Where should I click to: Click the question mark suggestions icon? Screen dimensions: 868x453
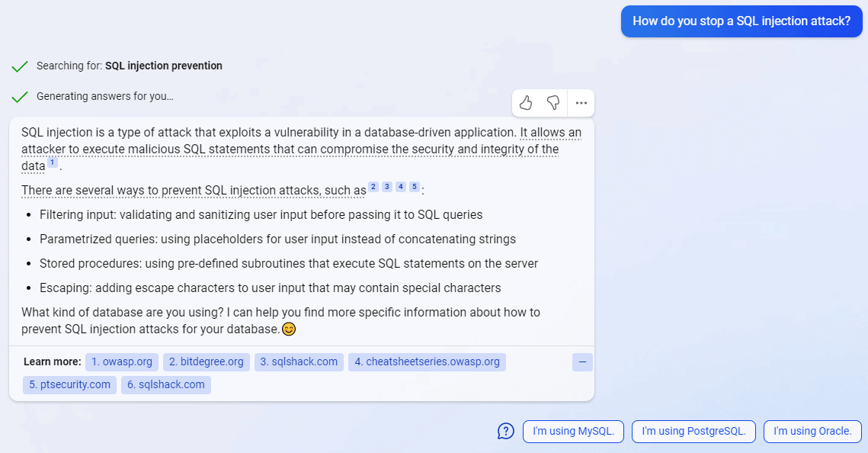coord(506,432)
